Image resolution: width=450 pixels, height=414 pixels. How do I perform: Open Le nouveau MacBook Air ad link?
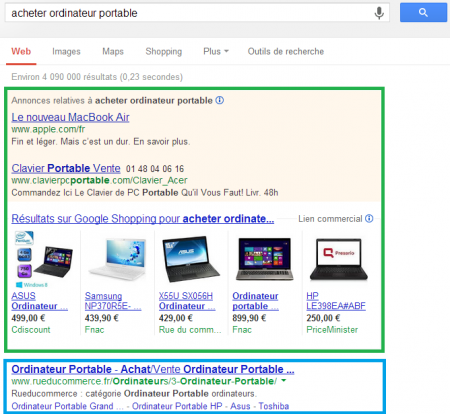pos(70,117)
